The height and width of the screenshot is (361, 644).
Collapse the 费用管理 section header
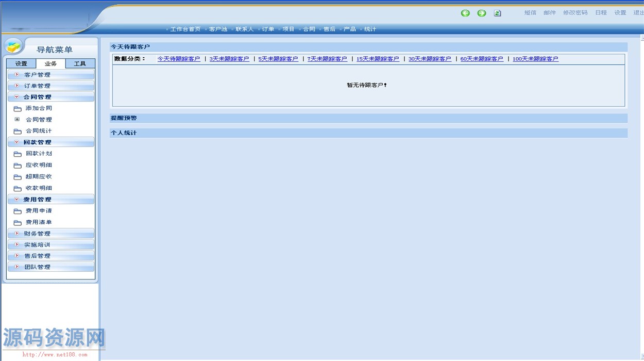tap(50, 200)
